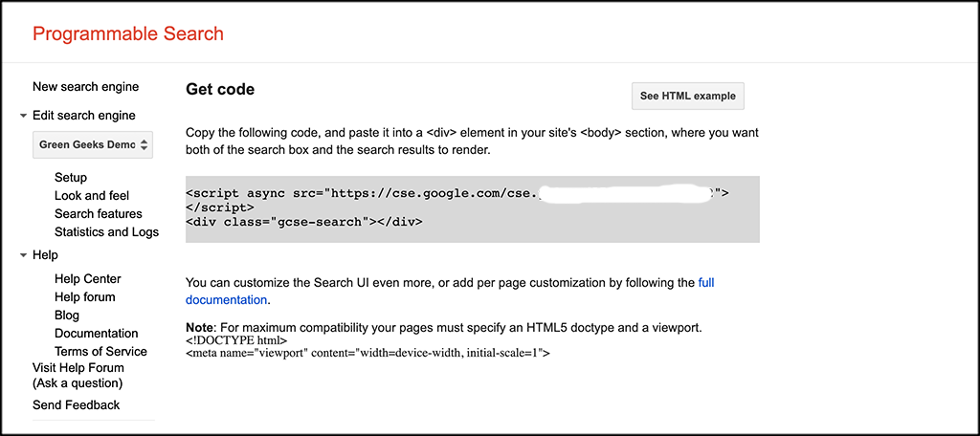
Task: Select Edit search engine label
Action: click(84, 116)
